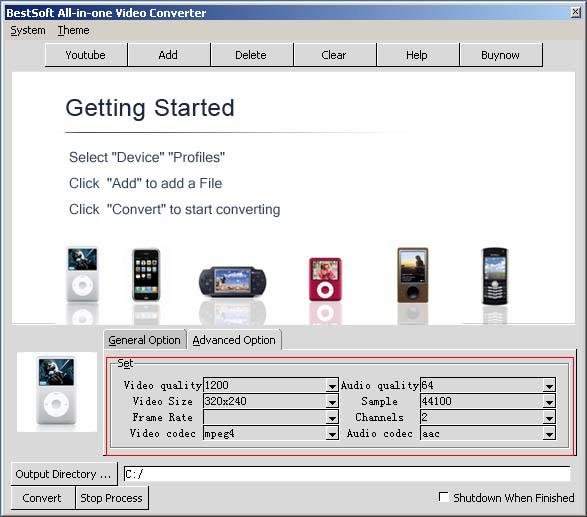Open Help from the toolbar
The height and width of the screenshot is (517, 587).
417,55
